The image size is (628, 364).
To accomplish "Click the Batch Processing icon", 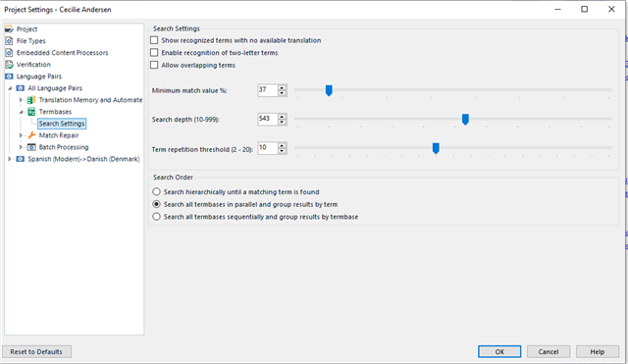I will click(31, 147).
